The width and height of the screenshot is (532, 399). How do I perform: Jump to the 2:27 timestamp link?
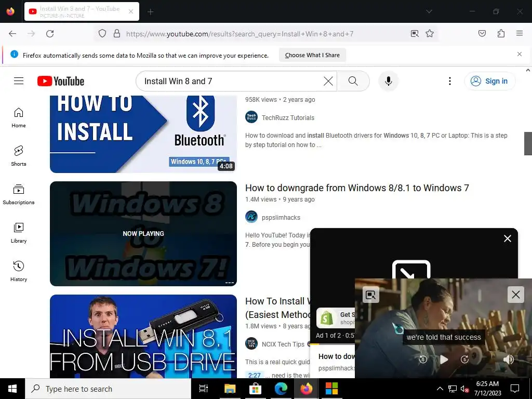point(254,375)
